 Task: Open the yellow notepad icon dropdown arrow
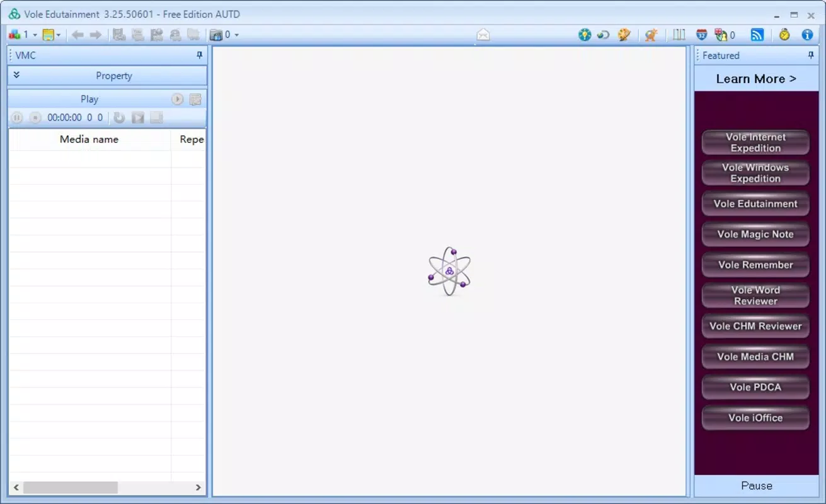59,35
